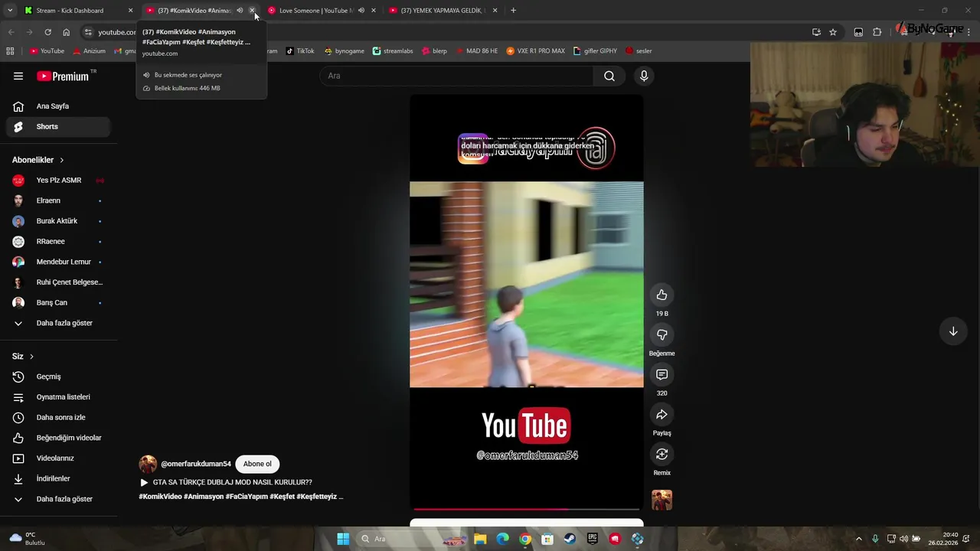Screen dimensions: 980x551
Task: Show hidden system tray icons
Action: tap(858, 539)
